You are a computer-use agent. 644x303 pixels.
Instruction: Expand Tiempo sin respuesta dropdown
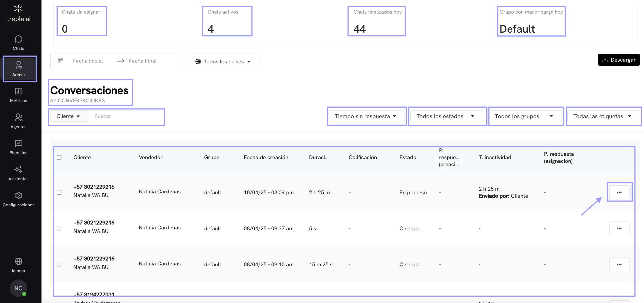[x=366, y=116]
